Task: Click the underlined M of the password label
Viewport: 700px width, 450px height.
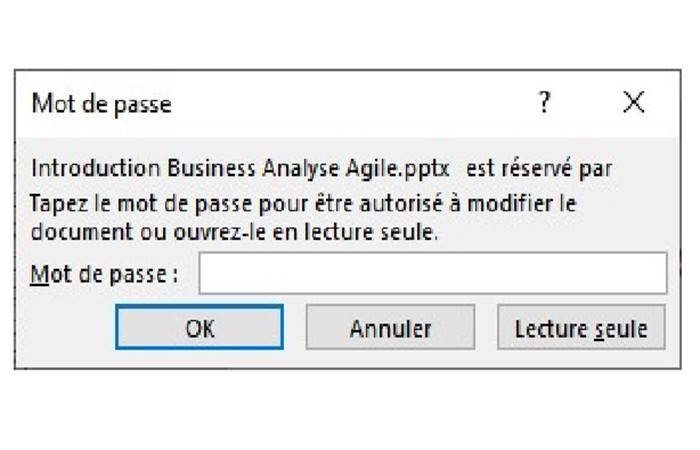Action: (39, 274)
